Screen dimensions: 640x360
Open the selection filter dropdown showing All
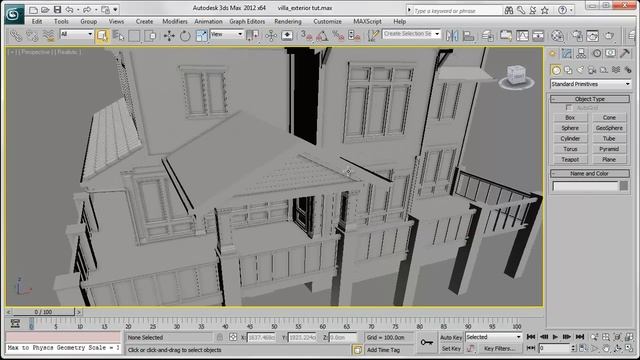point(76,35)
